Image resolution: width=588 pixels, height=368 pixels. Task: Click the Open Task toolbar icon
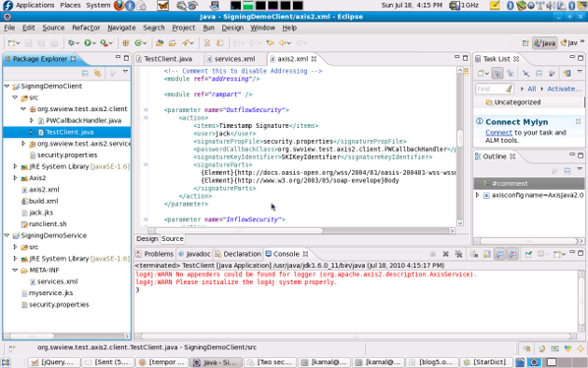[x=172, y=43]
